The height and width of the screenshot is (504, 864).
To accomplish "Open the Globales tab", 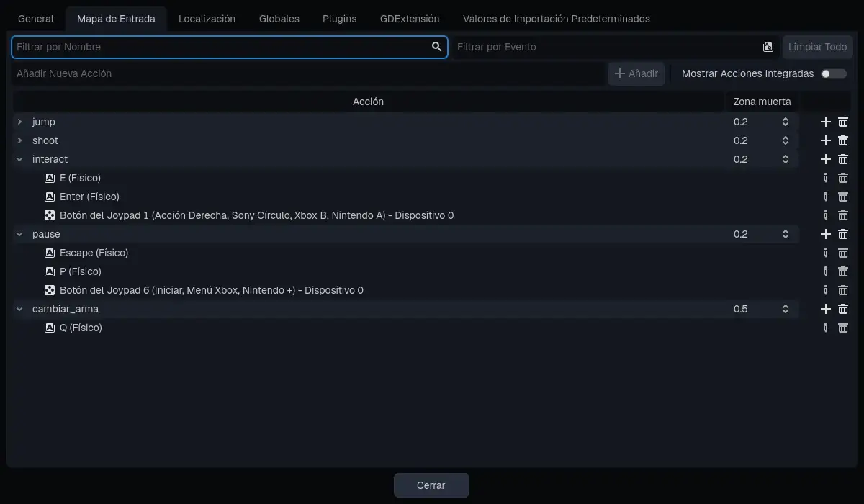I will pos(279,19).
